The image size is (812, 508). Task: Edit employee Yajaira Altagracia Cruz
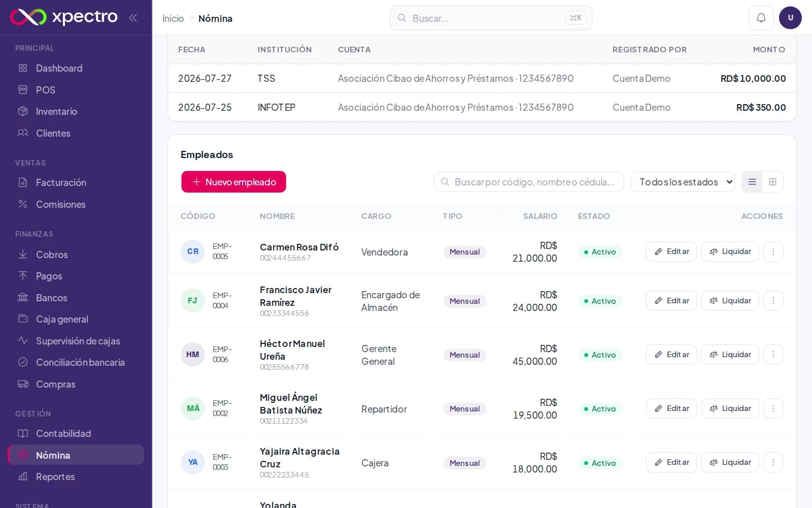click(x=671, y=462)
